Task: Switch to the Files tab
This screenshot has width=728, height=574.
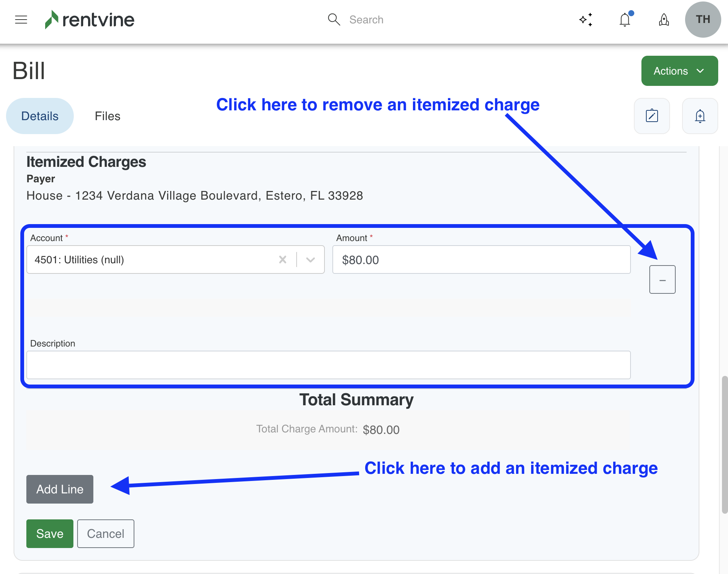Action: (x=107, y=116)
